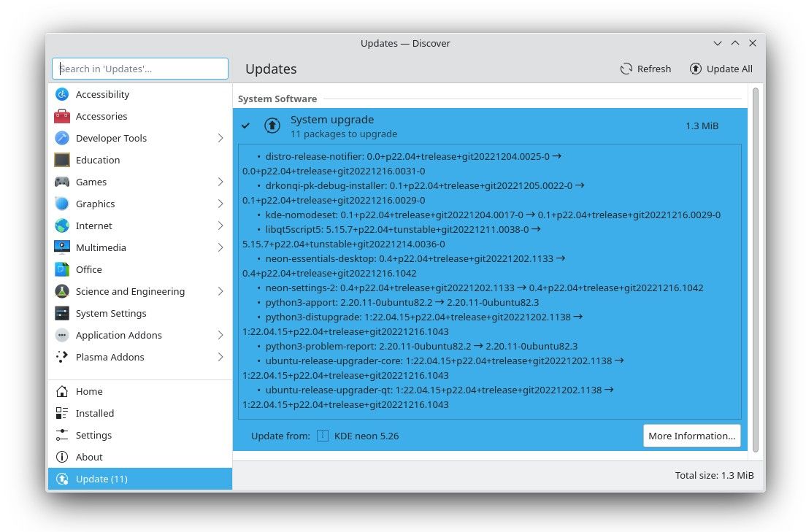This screenshot has height=532, width=806.
Task: Click the Home house icon
Action: pos(61,391)
